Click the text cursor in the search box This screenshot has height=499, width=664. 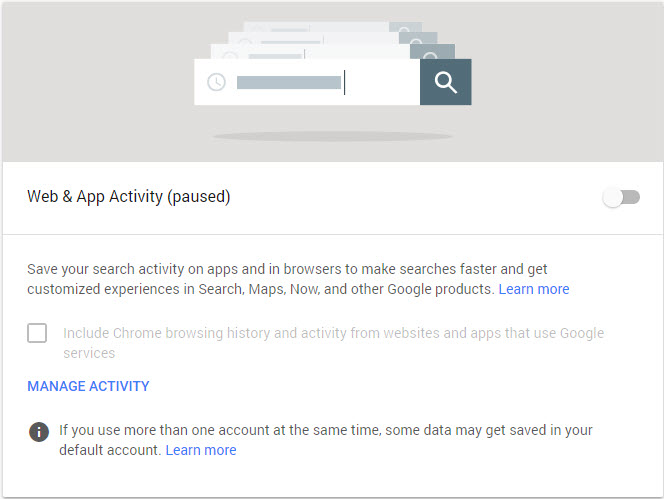click(x=344, y=82)
